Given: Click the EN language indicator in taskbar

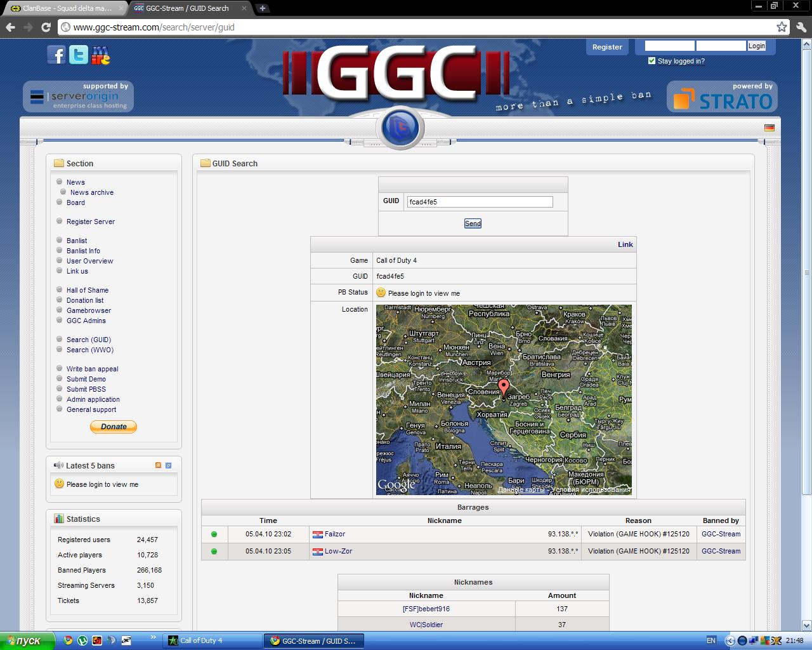Looking at the screenshot, I should 711,640.
